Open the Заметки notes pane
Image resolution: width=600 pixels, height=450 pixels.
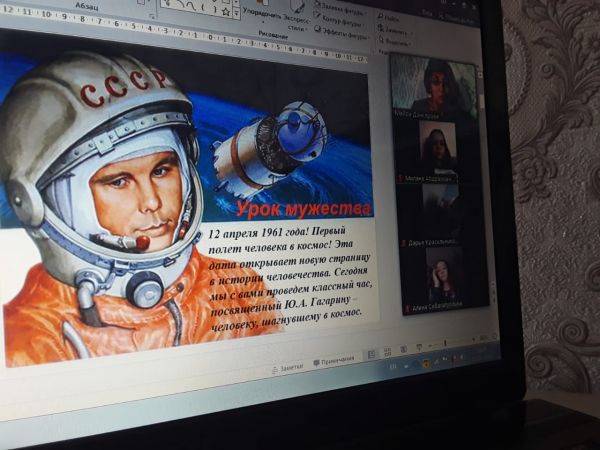click(290, 368)
